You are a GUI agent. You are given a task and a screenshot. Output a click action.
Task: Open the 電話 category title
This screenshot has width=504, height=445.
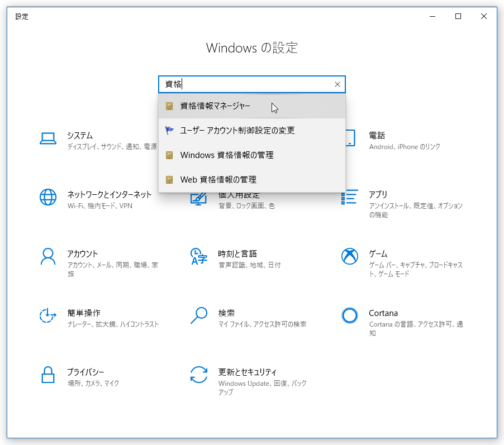pos(377,135)
